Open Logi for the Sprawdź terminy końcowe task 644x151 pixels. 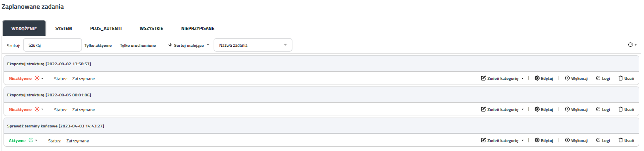tap(603, 140)
